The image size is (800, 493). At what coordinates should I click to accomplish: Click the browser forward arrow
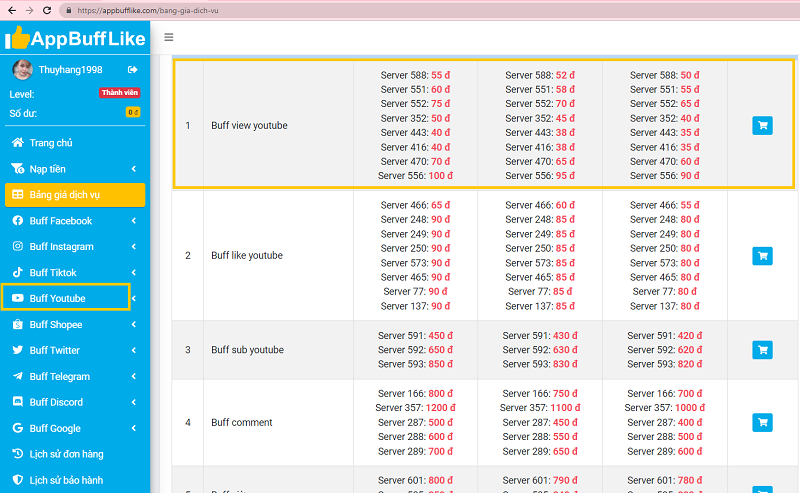tap(29, 10)
